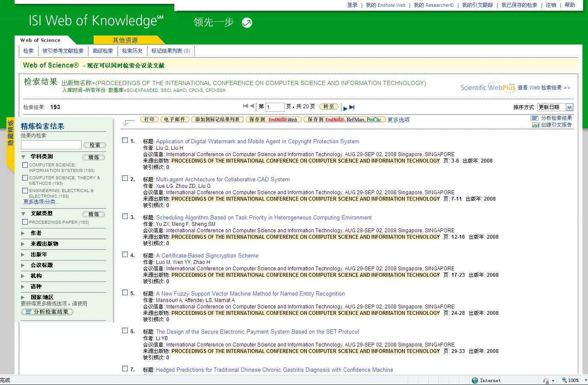Expand the 会议标题 section

click(x=23, y=265)
